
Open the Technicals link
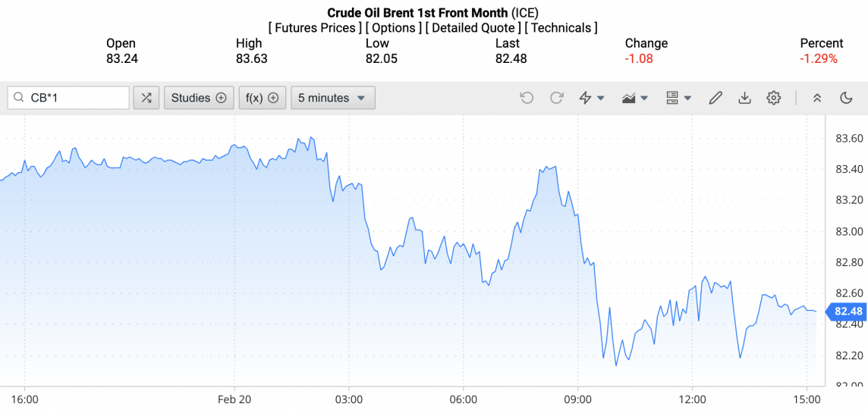(561, 28)
